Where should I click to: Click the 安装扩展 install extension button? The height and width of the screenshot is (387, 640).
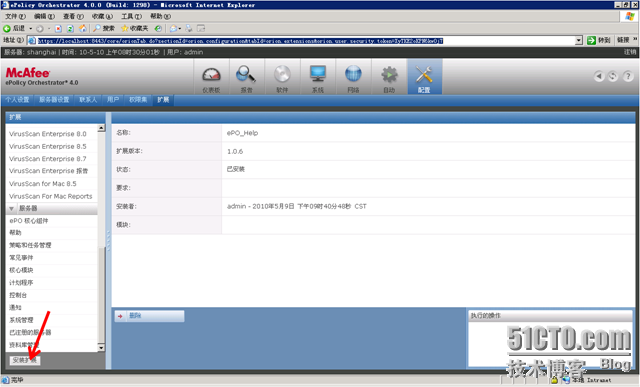25,360
